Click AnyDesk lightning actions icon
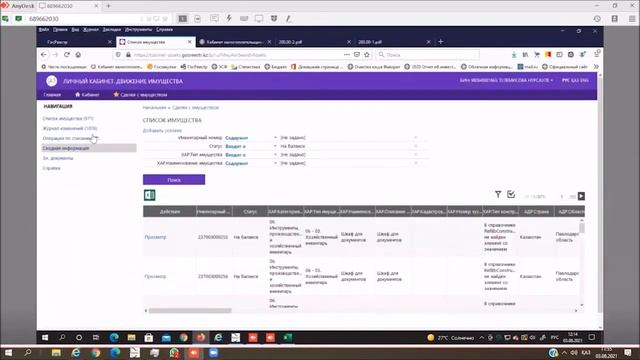Screen dimensions: 640x360 click(x=229, y=18)
